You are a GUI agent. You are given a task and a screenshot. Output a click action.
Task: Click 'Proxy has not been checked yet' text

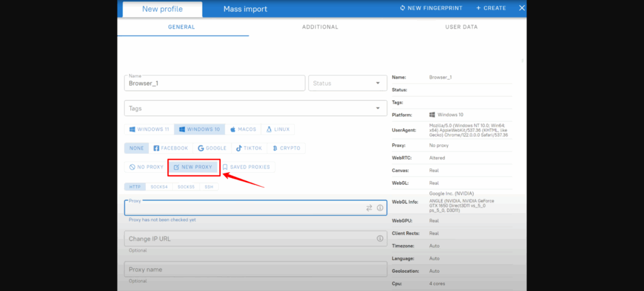coord(162,220)
